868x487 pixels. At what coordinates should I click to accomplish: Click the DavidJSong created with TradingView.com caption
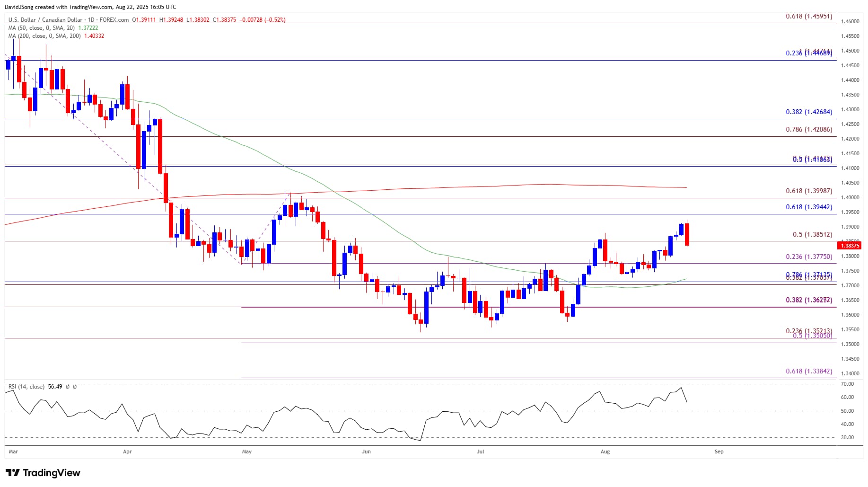[x=90, y=7]
